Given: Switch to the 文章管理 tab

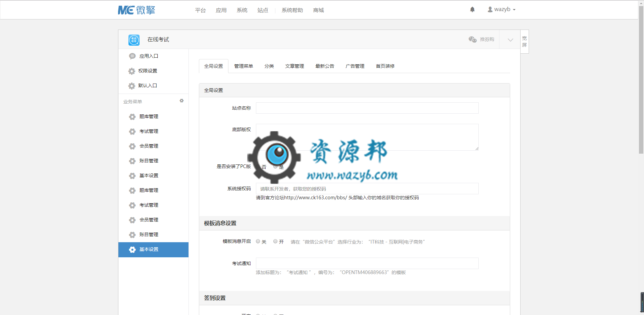Looking at the screenshot, I should (294, 66).
